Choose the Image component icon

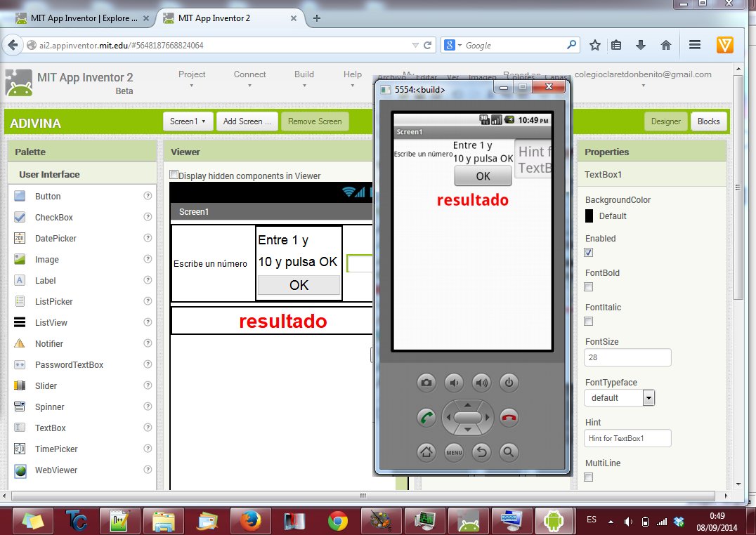[x=20, y=259]
